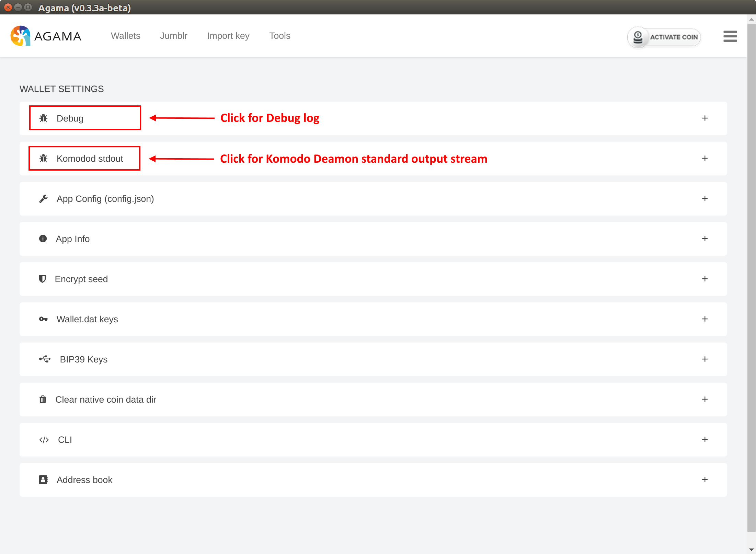This screenshot has width=756, height=554.
Task: Click the vertical scrollbar thumb
Action: click(751, 277)
